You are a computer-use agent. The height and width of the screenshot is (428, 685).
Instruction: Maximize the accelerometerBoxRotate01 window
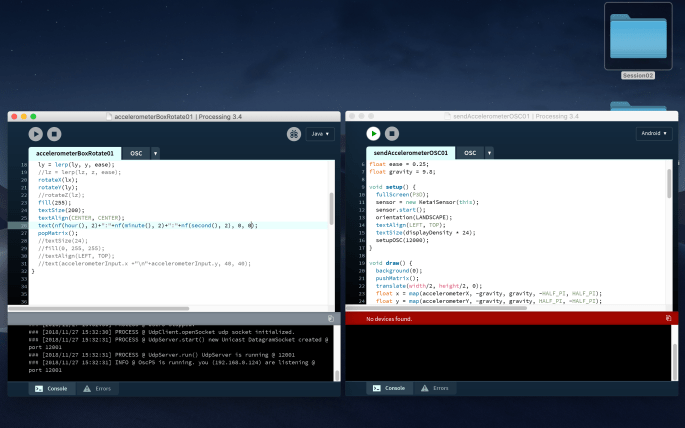[33, 117]
